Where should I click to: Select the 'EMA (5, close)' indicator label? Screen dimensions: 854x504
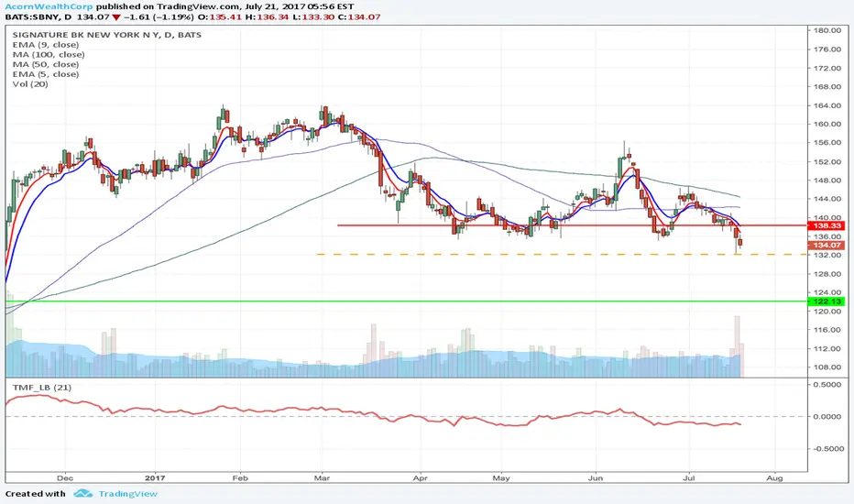[x=45, y=74]
